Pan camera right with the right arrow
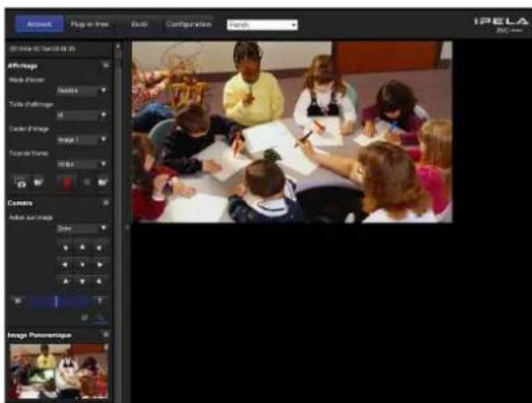 point(99,264)
